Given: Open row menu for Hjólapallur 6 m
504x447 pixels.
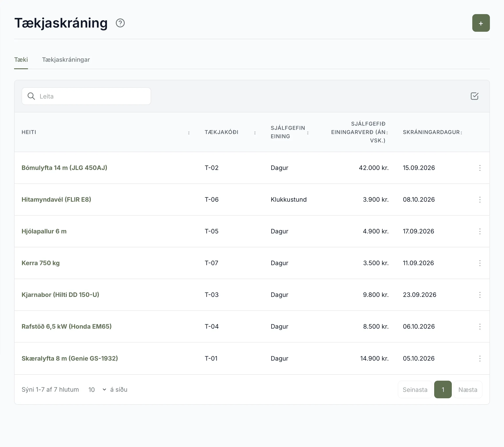Looking at the screenshot, I should point(480,231).
